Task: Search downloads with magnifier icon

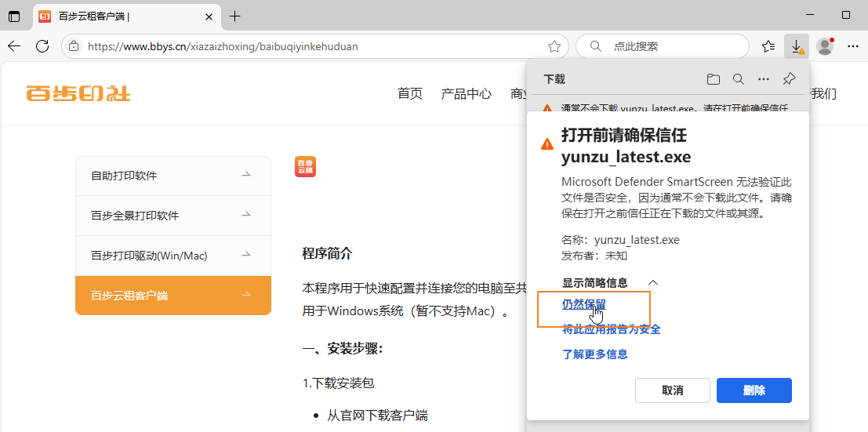Action: point(738,79)
